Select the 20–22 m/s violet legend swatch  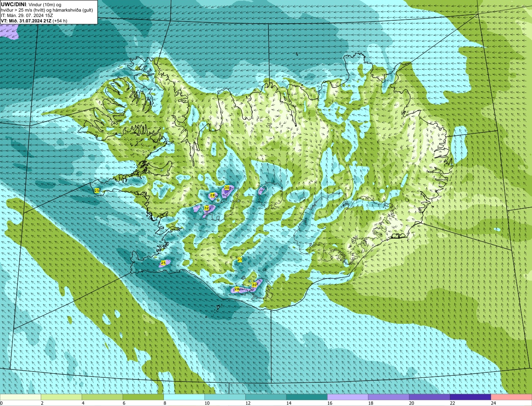pos(430,397)
